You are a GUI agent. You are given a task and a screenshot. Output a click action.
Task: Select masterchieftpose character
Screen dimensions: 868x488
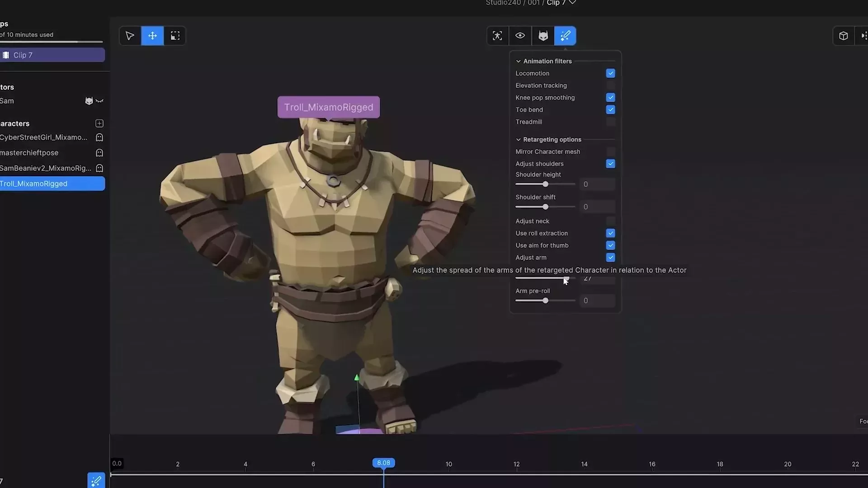point(29,153)
